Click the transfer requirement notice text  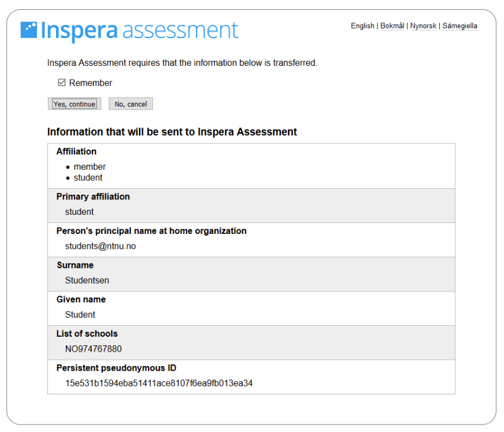[x=182, y=62]
